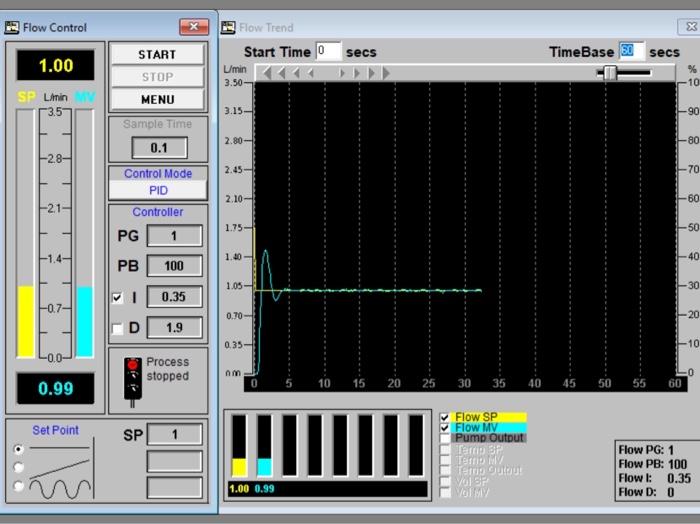Click the START button

(157, 54)
